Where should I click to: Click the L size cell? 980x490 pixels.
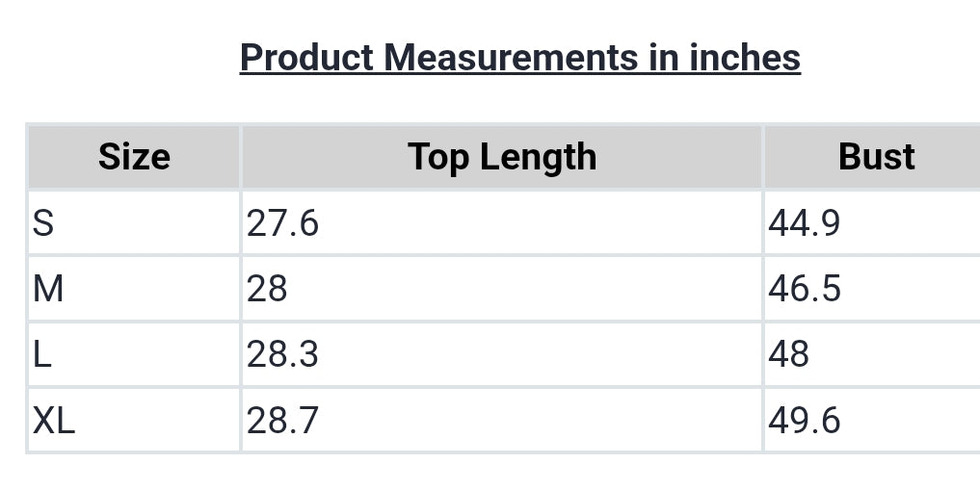[x=134, y=354]
